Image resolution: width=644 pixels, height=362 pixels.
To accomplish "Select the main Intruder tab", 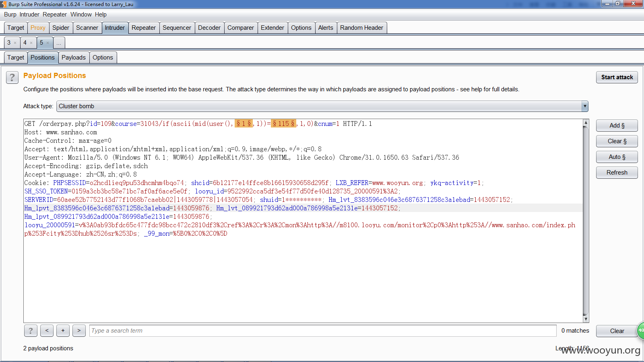I will [115, 28].
